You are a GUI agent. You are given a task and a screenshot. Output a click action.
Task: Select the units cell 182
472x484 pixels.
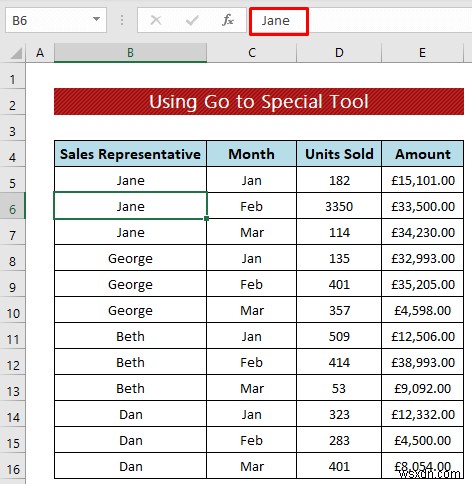339,180
